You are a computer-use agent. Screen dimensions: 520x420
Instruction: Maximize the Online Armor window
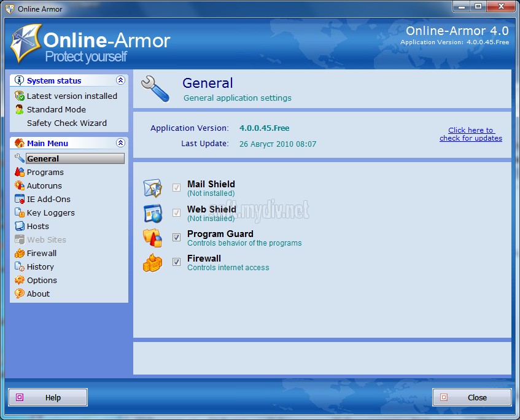click(478, 6)
